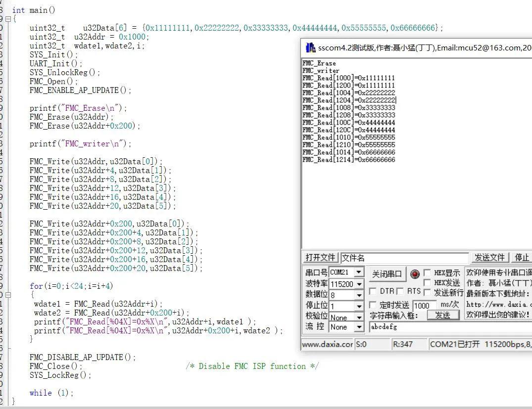This screenshot has width=532, height=409.
Task: Click the FMC_Read[1000]=0x11111111 output line
Action: pos(349,78)
